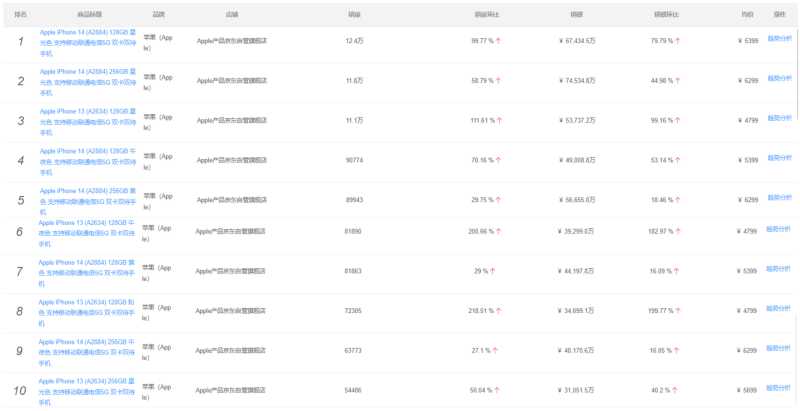This screenshot has height=411, width=800.
Task: Open trend analysis for the rank 10 row
Action: click(x=778, y=387)
